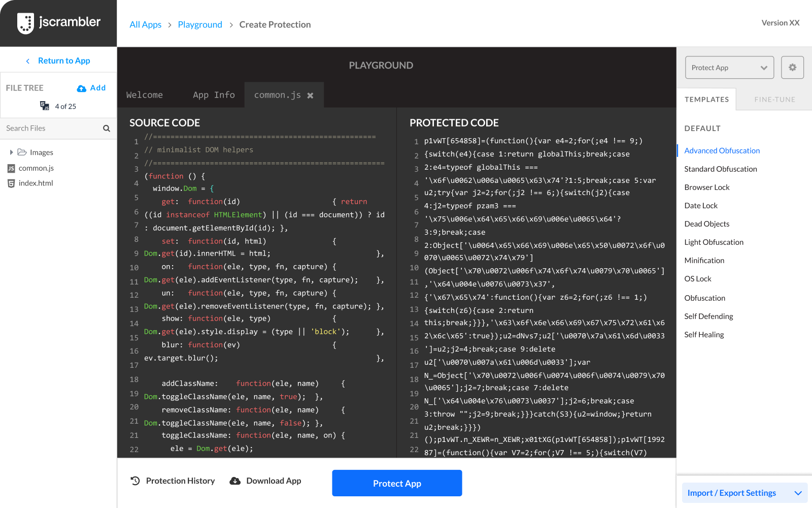The width and height of the screenshot is (812, 508).
Task: Click Return to App link
Action: pyautogui.click(x=64, y=60)
